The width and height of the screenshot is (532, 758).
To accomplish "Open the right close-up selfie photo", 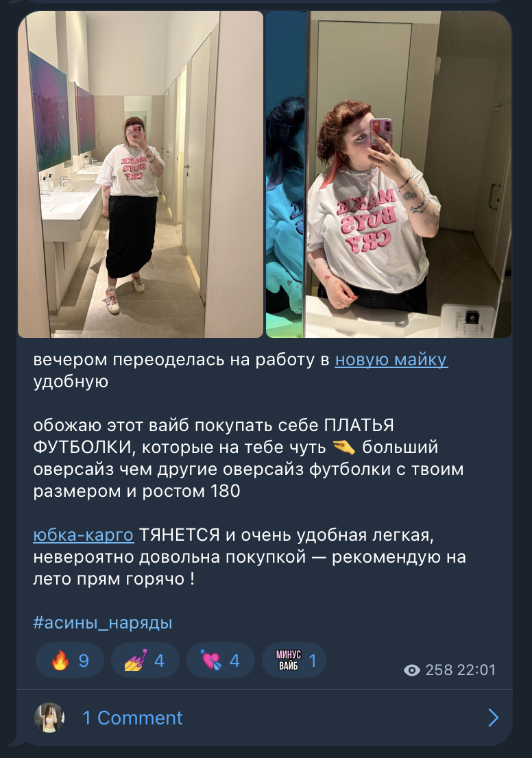I will (x=389, y=174).
